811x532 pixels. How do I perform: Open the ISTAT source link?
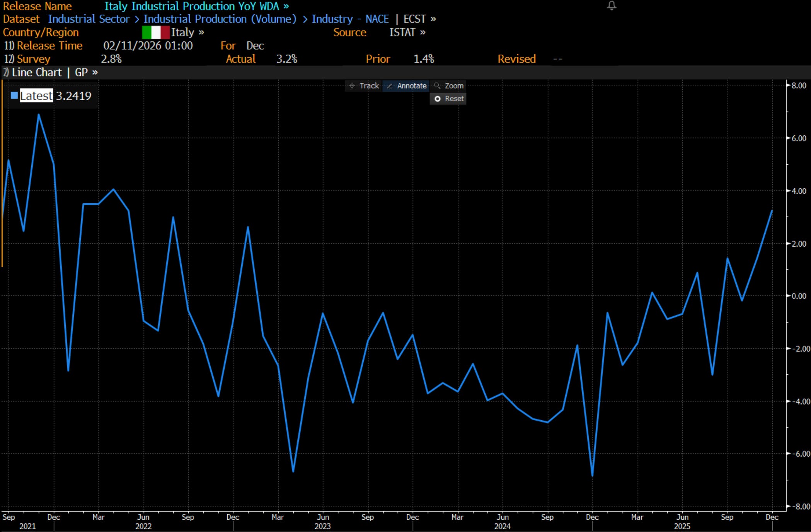click(x=407, y=32)
